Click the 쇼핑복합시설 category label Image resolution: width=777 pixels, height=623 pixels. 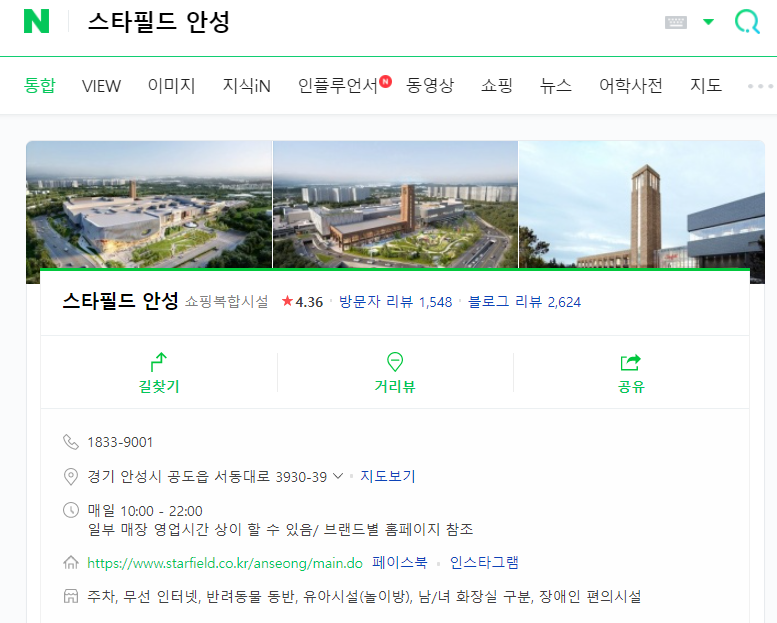(x=226, y=301)
